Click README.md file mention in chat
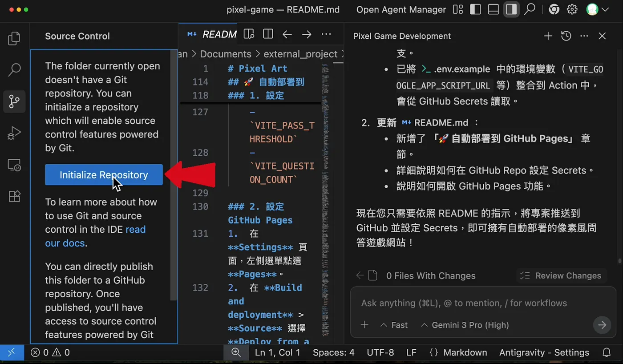This screenshot has width=623, height=364. tap(435, 122)
